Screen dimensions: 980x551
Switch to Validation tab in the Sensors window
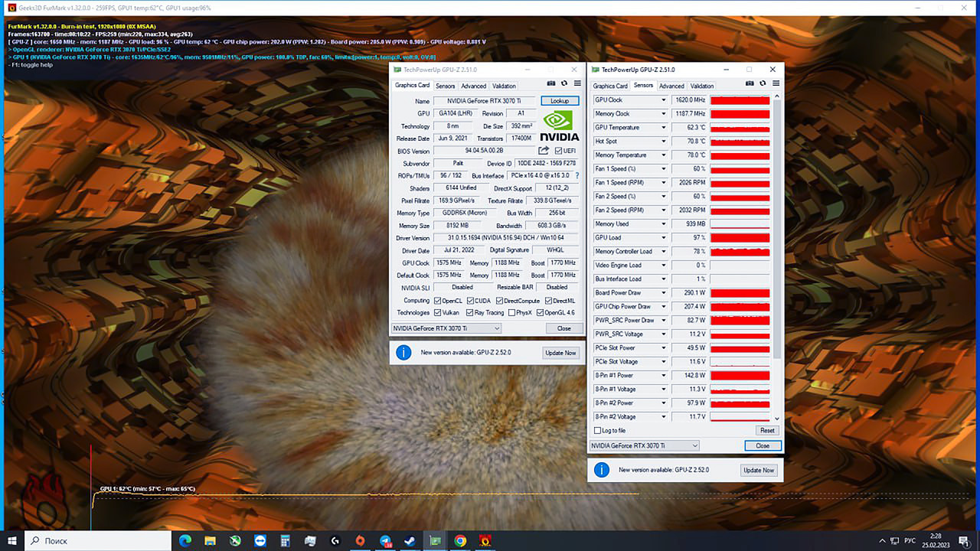point(701,86)
